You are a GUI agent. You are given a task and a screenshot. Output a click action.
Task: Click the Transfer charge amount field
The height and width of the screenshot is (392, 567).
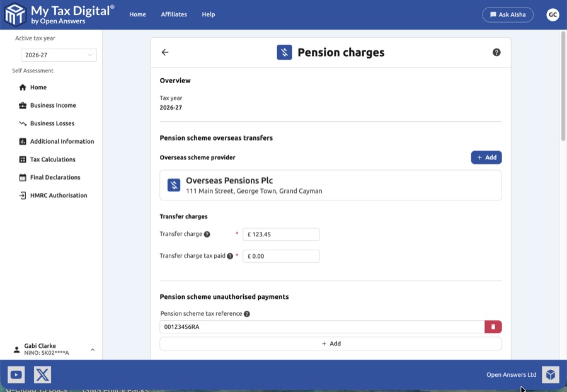(281, 234)
